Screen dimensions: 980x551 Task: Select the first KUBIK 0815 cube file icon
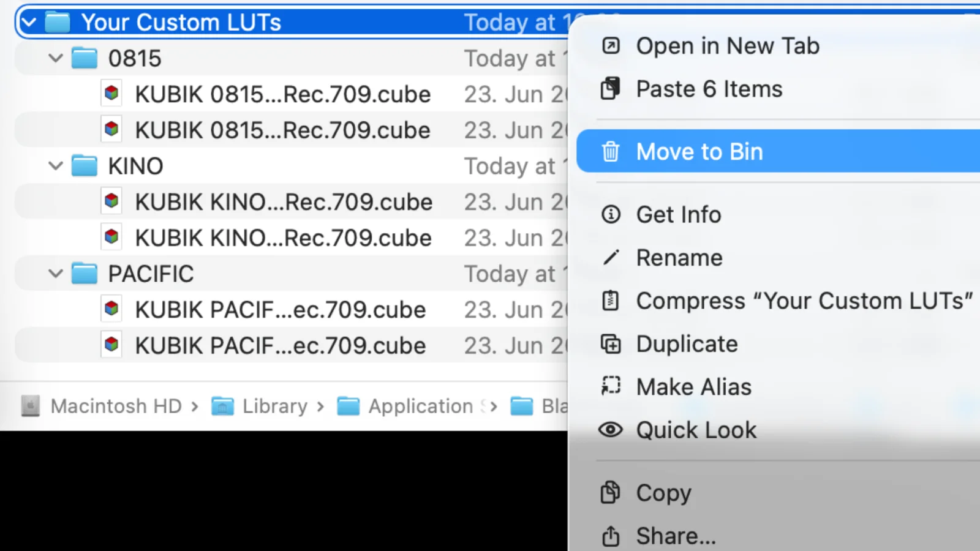tap(111, 94)
